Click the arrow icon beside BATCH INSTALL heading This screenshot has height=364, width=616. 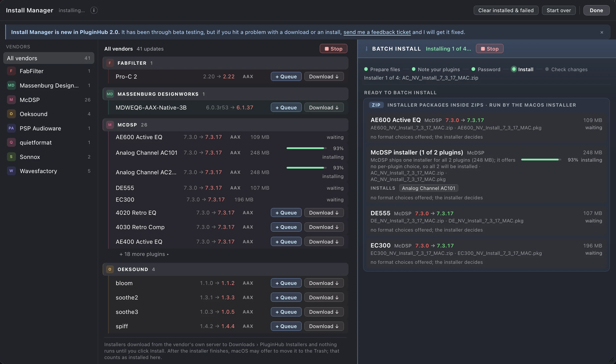point(366,49)
